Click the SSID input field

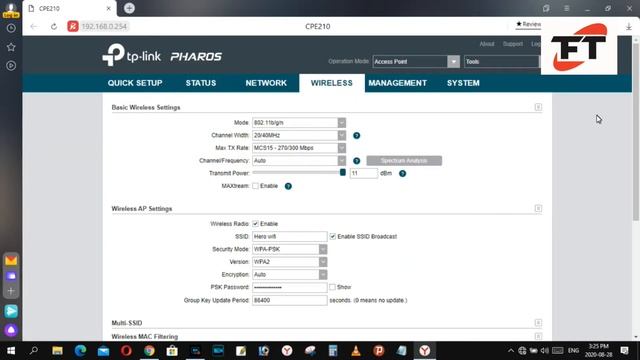[289, 236]
